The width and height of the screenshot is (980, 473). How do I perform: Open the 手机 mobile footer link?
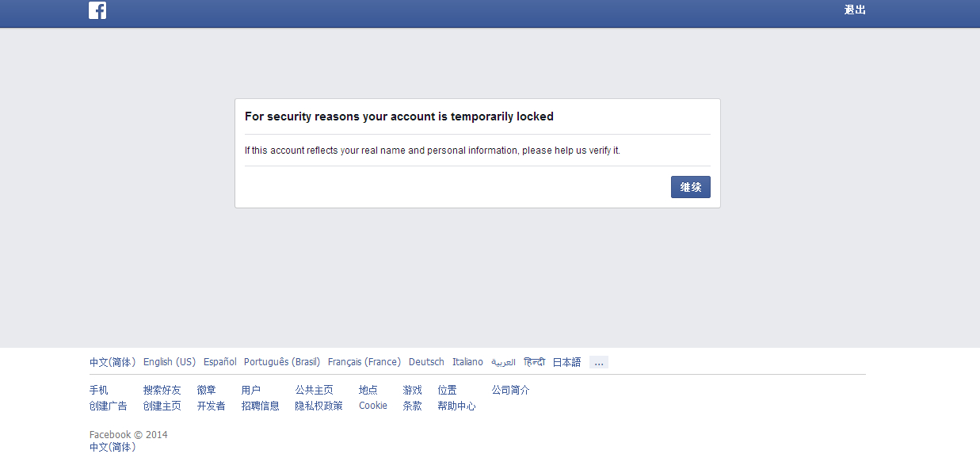pos(99,390)
